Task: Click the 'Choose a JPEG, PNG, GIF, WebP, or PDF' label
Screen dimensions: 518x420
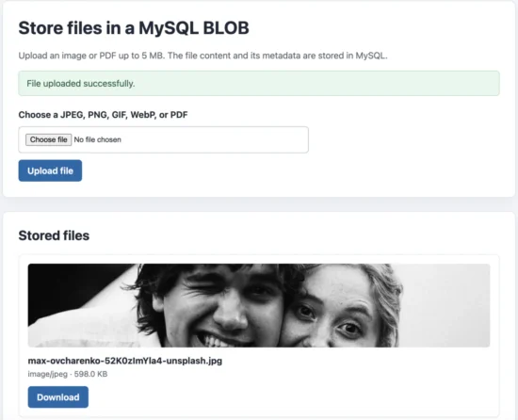Action: tap(103, 115)
